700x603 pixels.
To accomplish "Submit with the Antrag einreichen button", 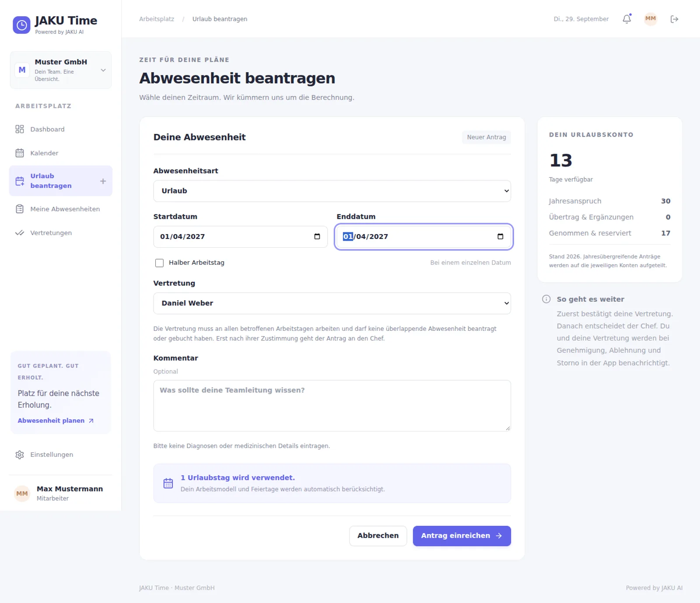I will pos(462,536).
